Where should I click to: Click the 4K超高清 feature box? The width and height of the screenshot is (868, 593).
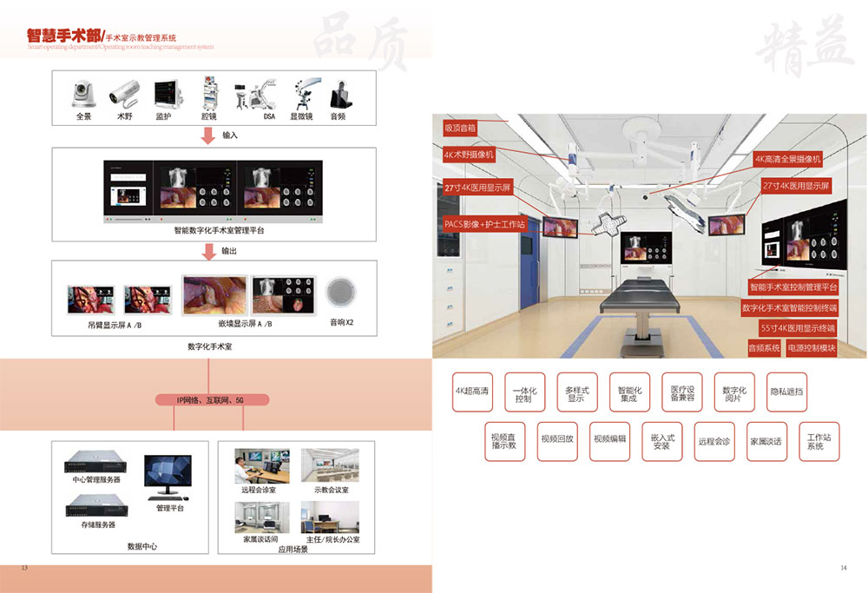472,392
